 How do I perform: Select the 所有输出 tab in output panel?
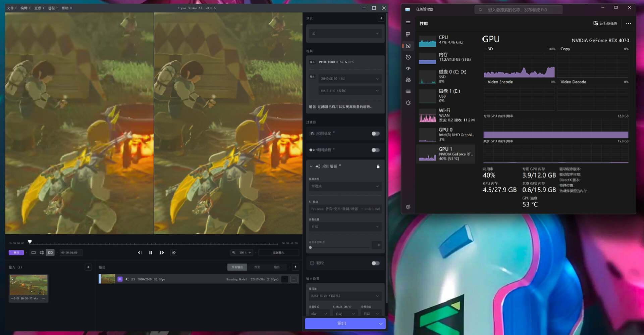[x=237, y=267]
